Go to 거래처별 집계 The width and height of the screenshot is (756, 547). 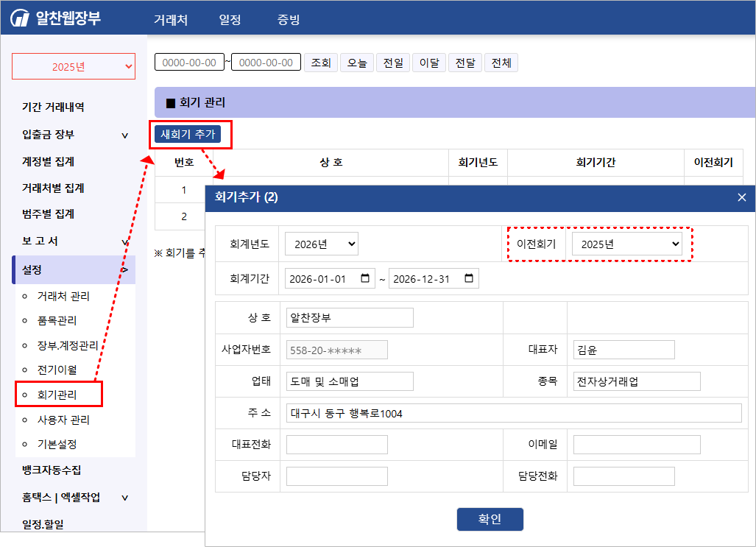53,188
